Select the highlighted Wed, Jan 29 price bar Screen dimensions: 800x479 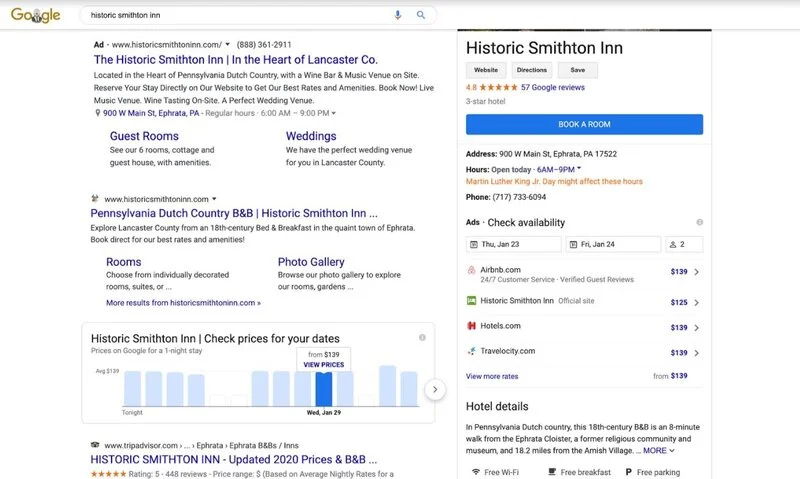click(x=323, y=389)
